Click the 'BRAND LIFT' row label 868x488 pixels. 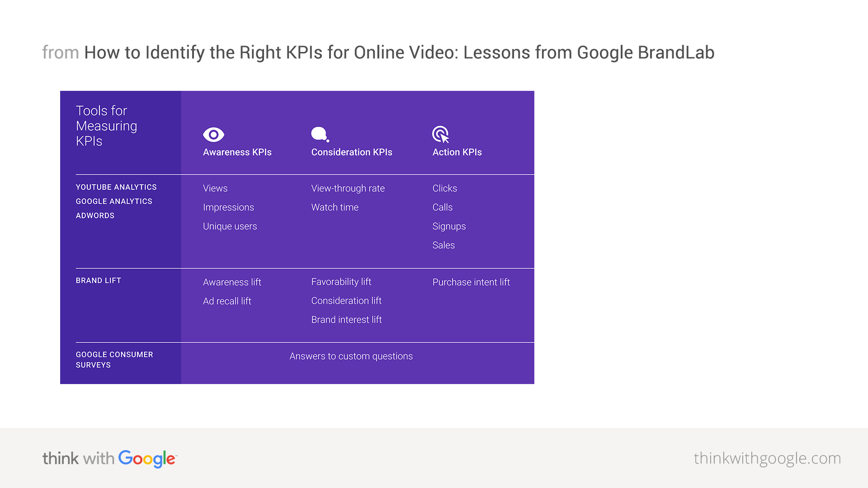(x=99, y=281)
